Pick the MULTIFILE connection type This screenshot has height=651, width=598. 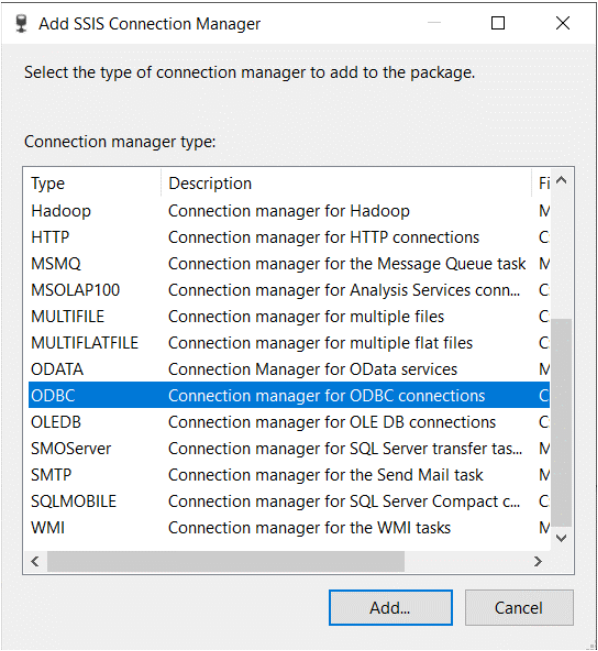(x=289, y=316)
